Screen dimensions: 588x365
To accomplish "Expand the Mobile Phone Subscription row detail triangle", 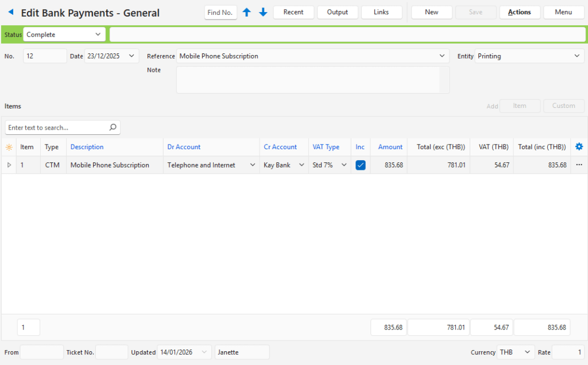I will click(9, 165).
